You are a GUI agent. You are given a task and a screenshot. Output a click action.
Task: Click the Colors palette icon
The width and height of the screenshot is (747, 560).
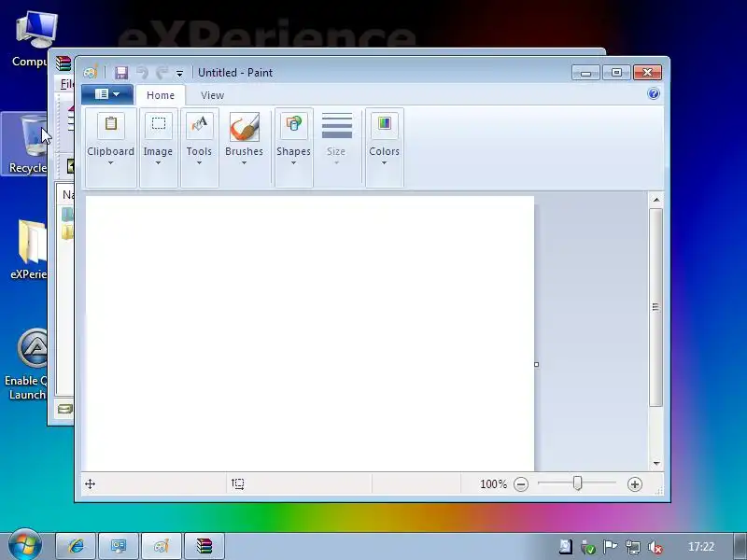[x=384, y=125]
